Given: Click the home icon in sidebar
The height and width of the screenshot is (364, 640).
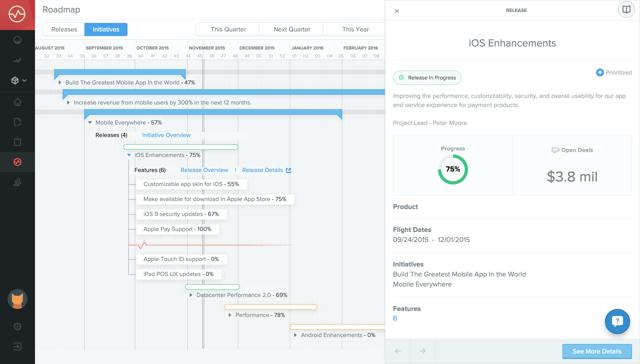Looking at the screenshot, I should [17, 102].
